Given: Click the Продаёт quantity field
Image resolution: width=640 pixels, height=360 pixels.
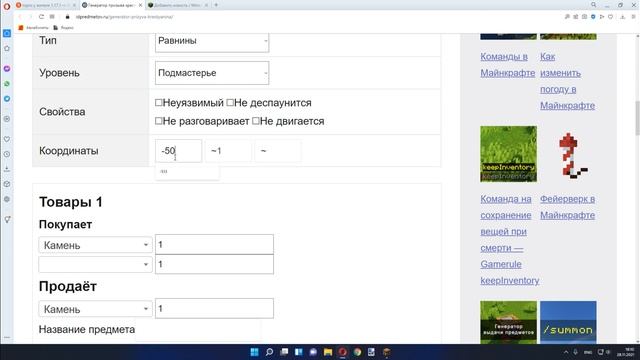Looking at the screenshot, I should pyautogui.click(x=214, y=309).
